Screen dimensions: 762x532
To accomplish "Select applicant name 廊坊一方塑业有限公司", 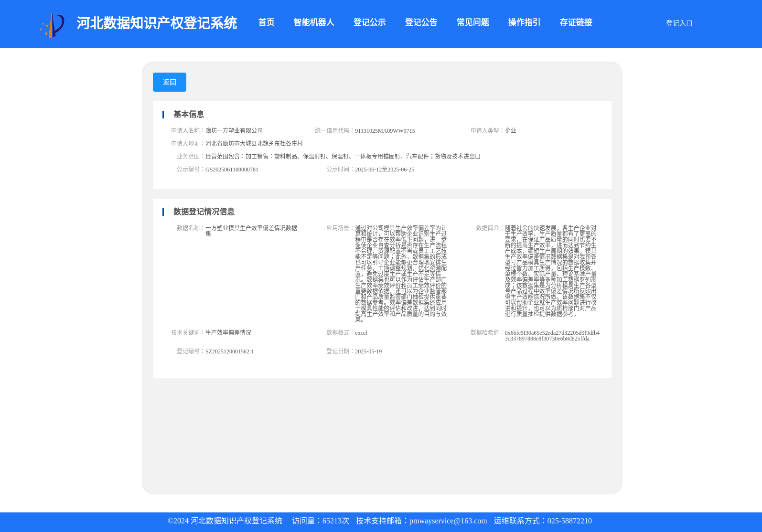I will (234, 130).
